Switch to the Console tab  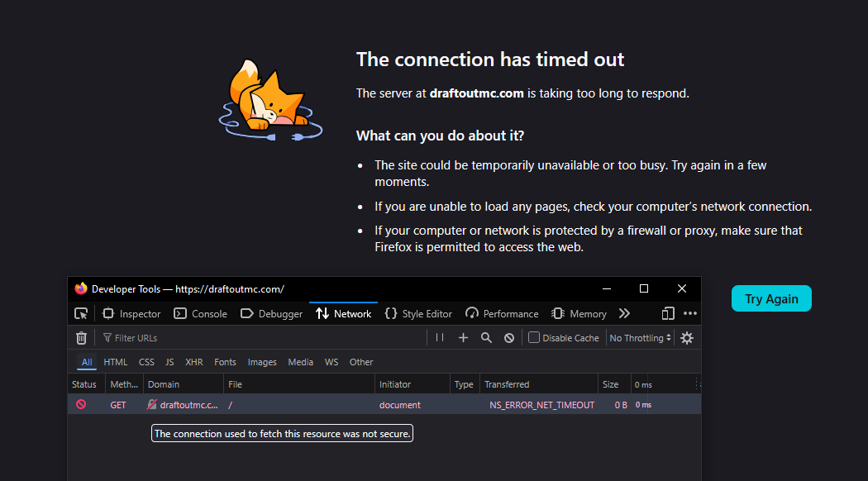[x=200, y=314]
